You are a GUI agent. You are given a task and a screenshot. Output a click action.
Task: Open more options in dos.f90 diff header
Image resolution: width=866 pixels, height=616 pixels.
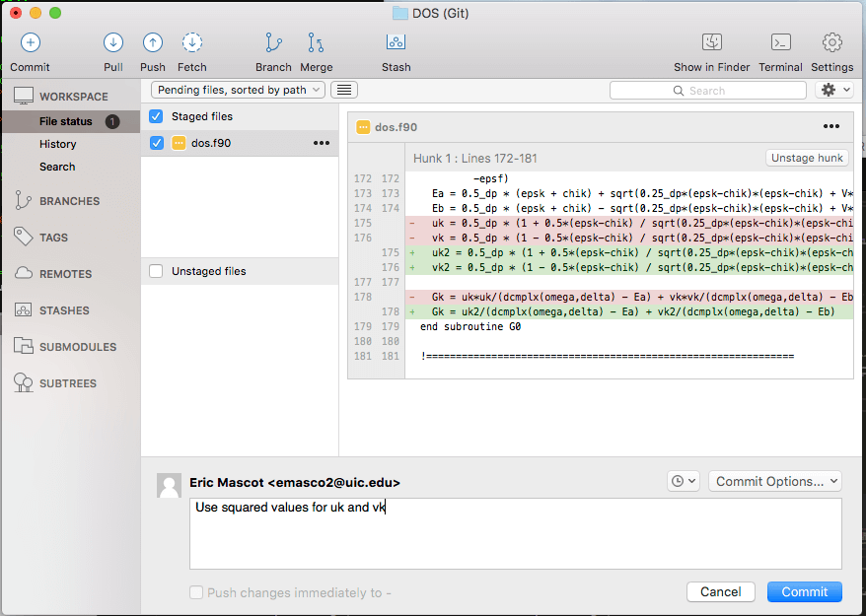[x=831, y=126]
